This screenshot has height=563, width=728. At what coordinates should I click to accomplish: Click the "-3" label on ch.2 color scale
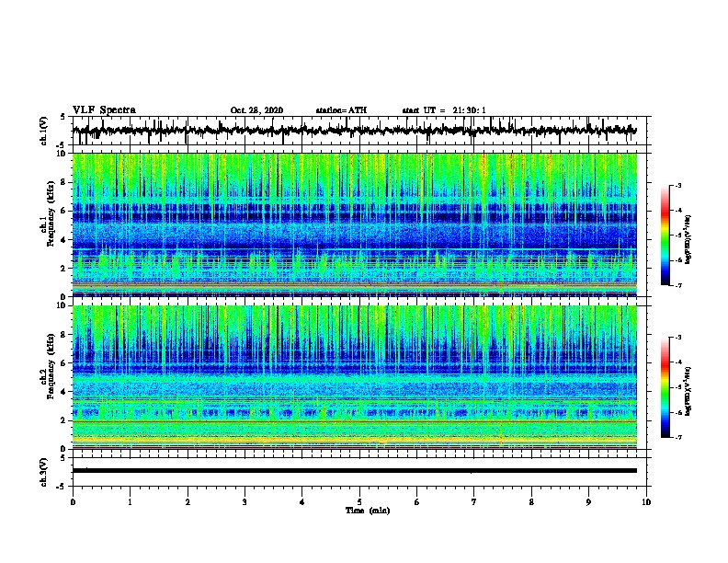click(678, 338)
